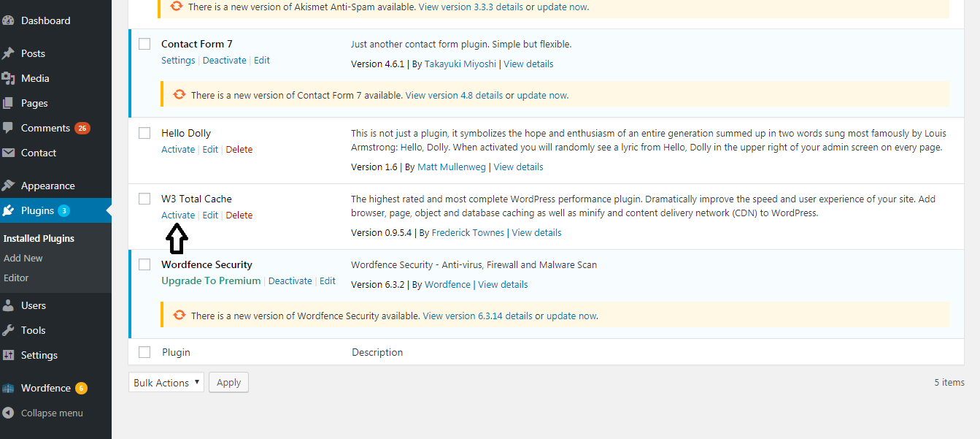Click the Comments speech bubble icon
The image size is (980, 439).
[8, 128]
